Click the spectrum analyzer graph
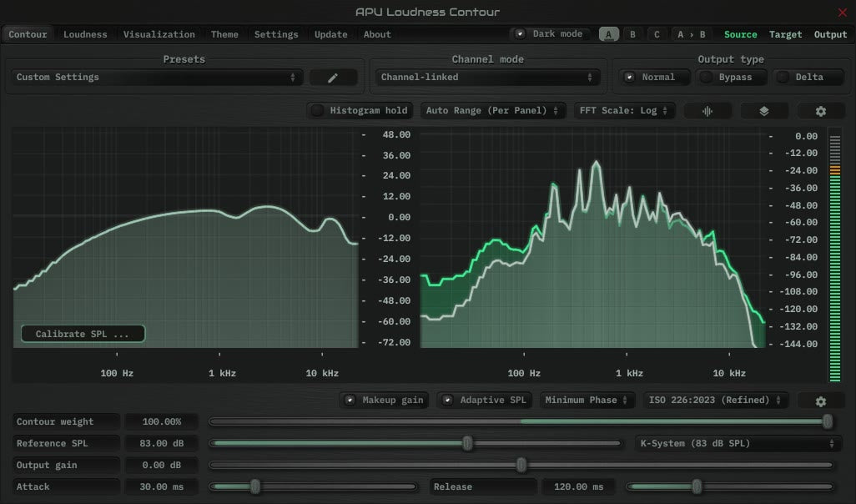 [592, 238]
